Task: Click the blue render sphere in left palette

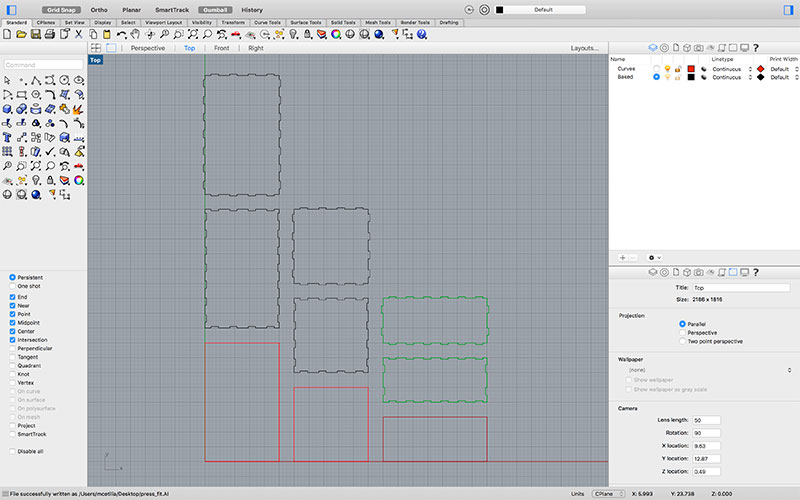Action: click(x=36, y=194)
